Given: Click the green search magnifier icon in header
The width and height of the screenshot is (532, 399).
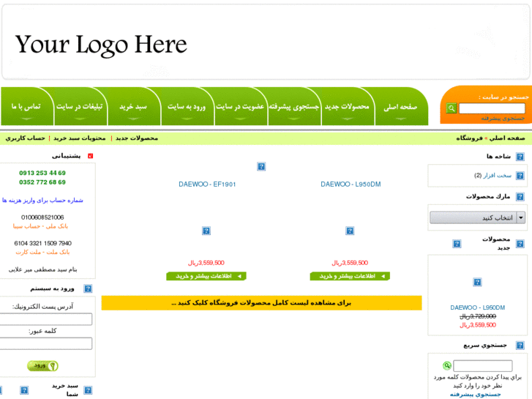Looking at the screenshot, I should point(452,108).
